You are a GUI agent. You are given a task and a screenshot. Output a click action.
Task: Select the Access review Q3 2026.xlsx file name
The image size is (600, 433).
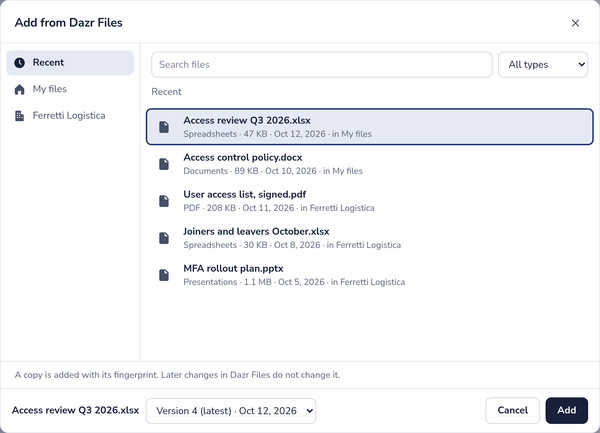(247, 120)
